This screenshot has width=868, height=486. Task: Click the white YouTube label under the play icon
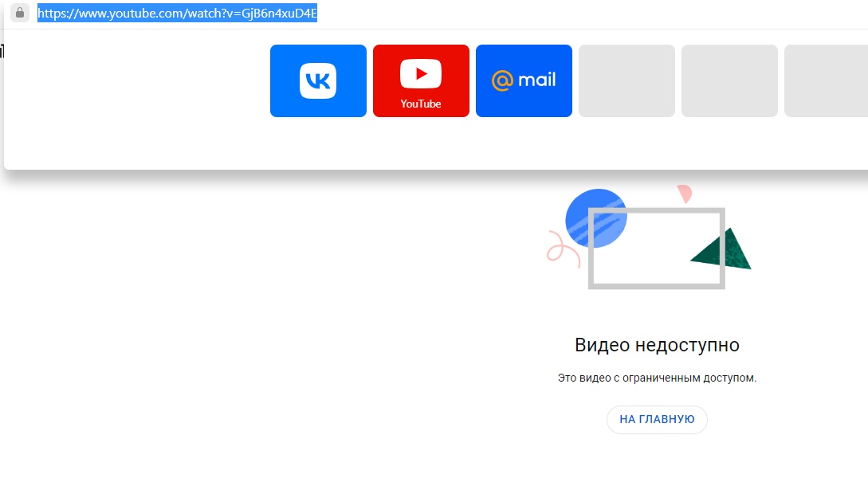[421, 104]
